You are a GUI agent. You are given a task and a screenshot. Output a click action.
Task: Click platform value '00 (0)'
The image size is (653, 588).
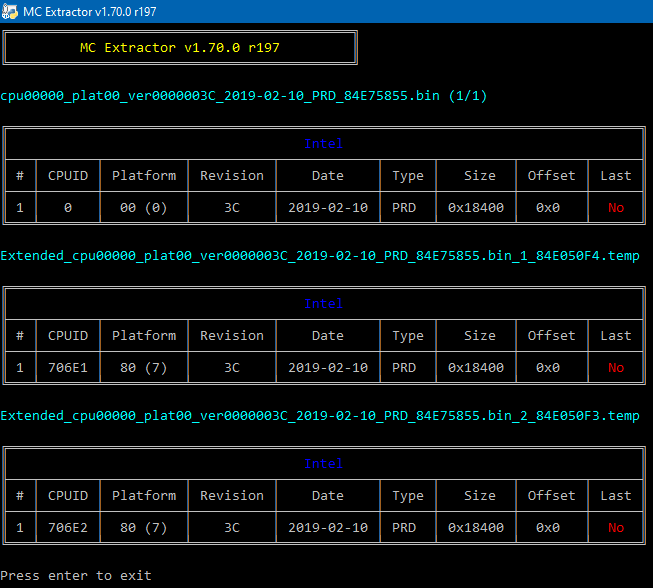coord(144,207)
